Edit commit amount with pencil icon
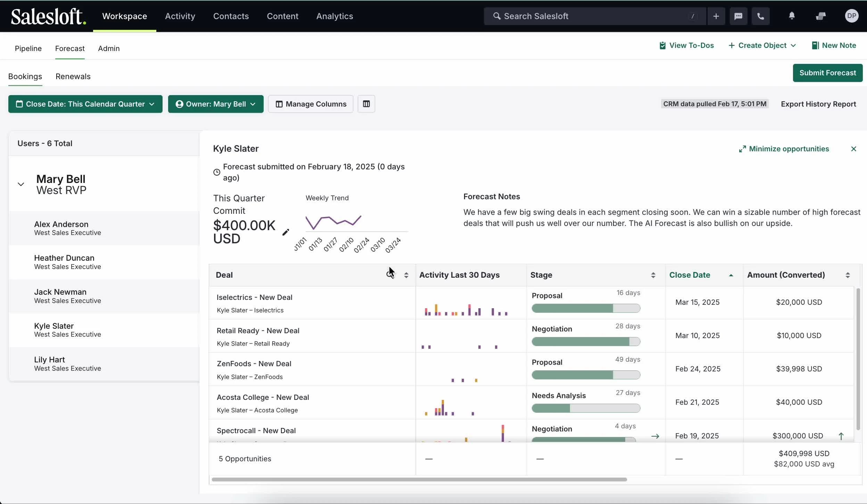This screenshot has width=867, height=504. (286, 232)
